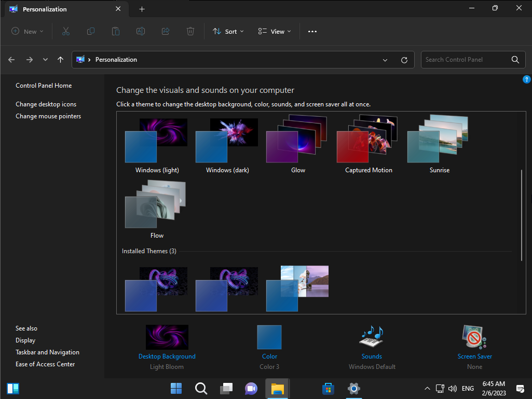Open the blue Help question mark
Screen dimensions: 532x399
[x=526, y=79]
